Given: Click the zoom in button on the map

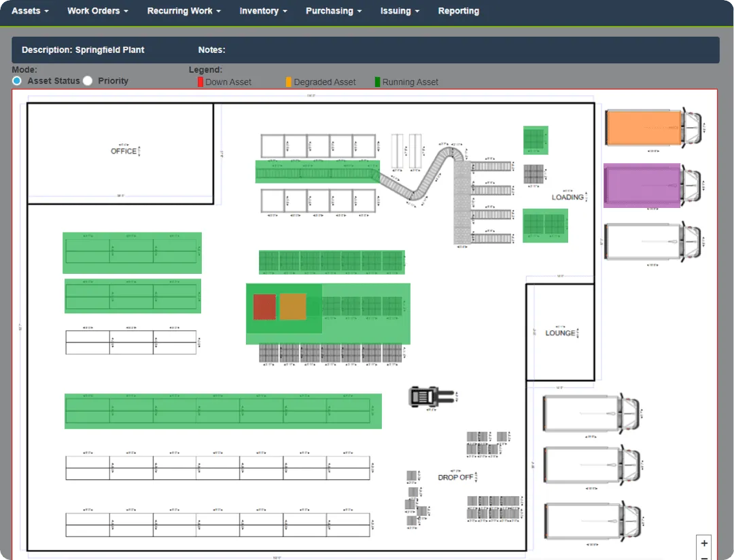Looking at the screenshot, I should [704, 544].
